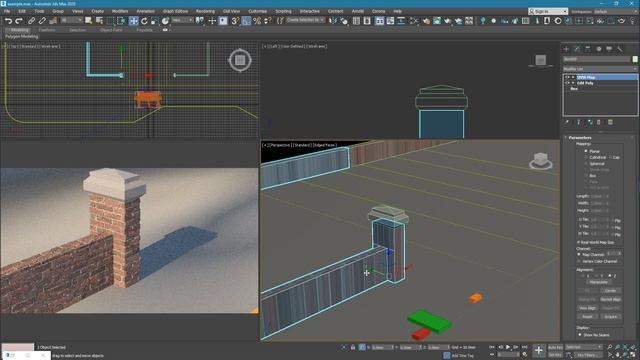Click Remove modifier trash icon
Viewport: 640px width, 360px height.
[599, 122]
